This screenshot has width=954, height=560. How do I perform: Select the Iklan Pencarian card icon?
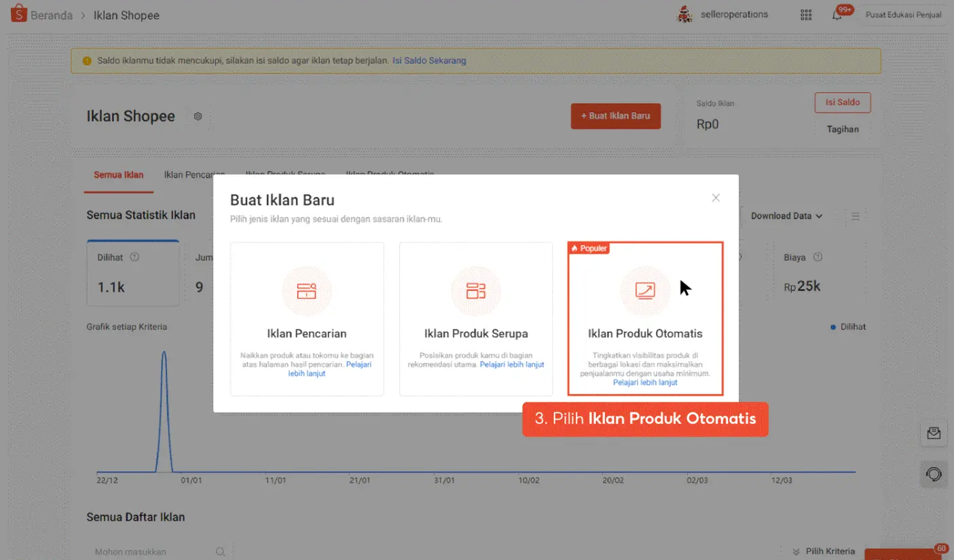coord(307,291)
